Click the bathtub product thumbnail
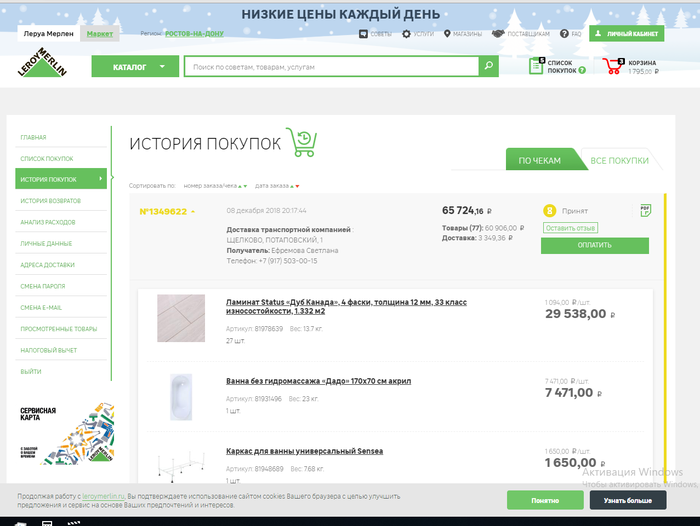Image resolution: width=700 pixels, height=526 pixels. [x=181, y=397]
